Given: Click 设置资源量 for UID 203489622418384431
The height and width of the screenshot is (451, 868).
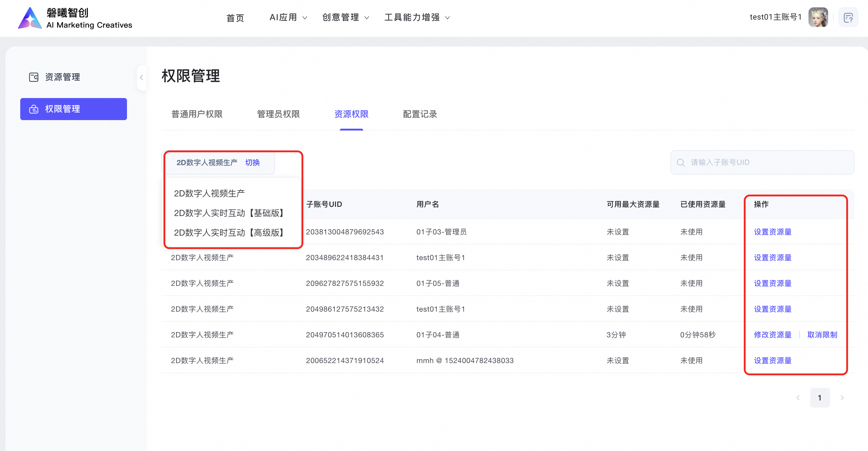Looking at the screenshot, I should 773,257.
